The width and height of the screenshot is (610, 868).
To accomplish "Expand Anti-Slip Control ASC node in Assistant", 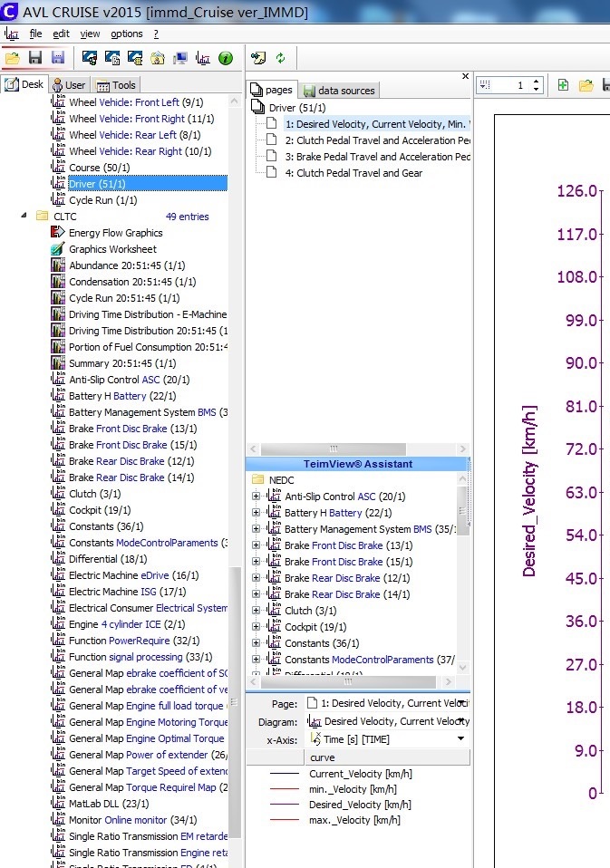I will point(256,496).
